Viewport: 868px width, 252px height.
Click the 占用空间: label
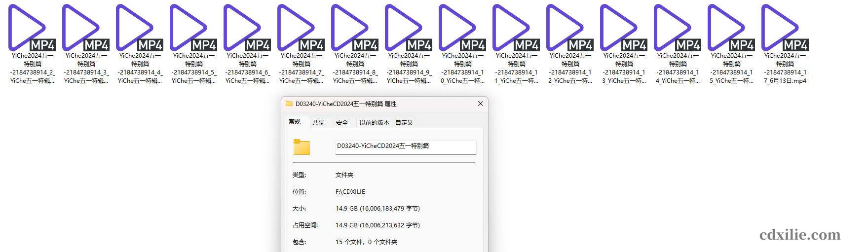[x=305, y=225]
